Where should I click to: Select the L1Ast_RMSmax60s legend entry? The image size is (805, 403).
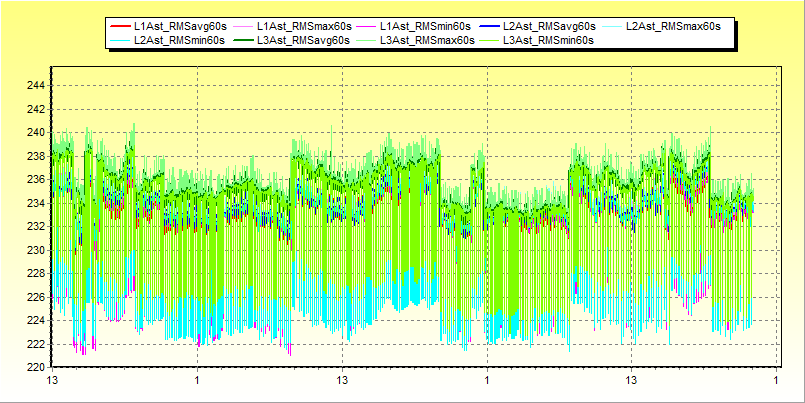(305, 25)
